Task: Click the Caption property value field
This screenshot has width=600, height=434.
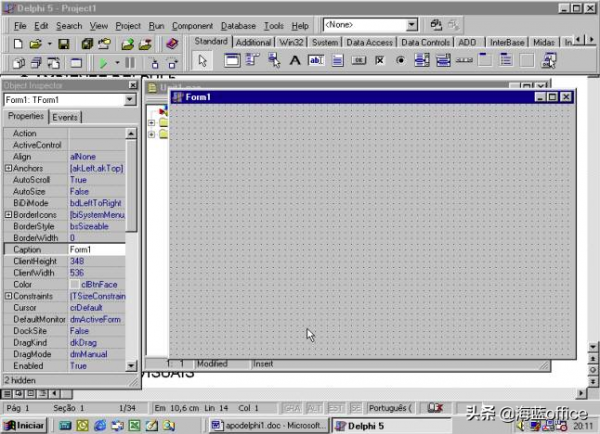Action: 97,249
